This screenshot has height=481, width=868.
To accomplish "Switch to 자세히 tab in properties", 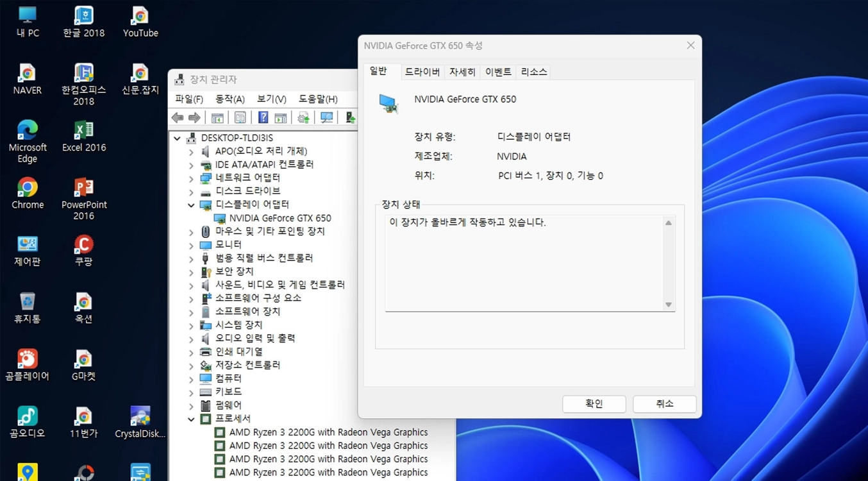I will [x=462, y=72].
